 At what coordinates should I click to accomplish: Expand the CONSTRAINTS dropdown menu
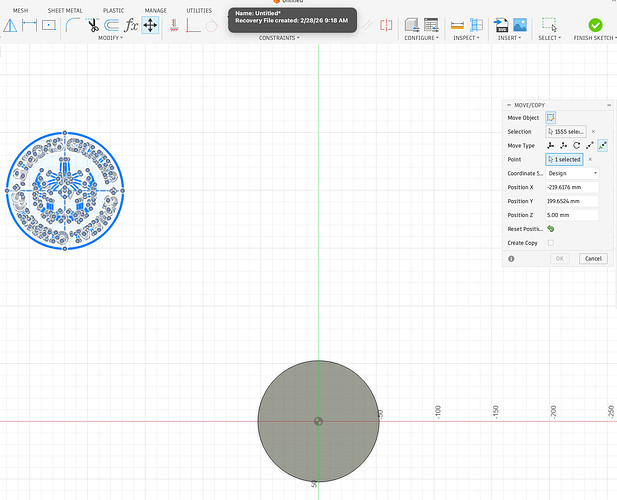click(x=279, y=38)
